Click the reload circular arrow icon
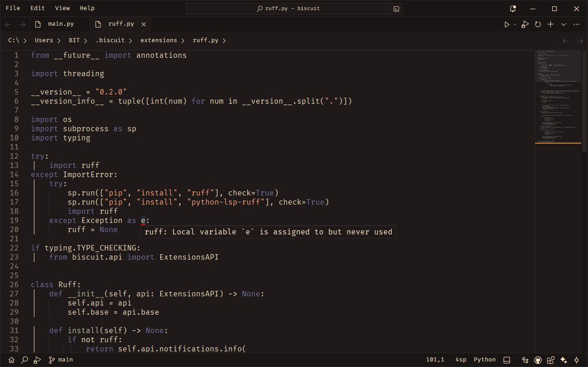 538,24
